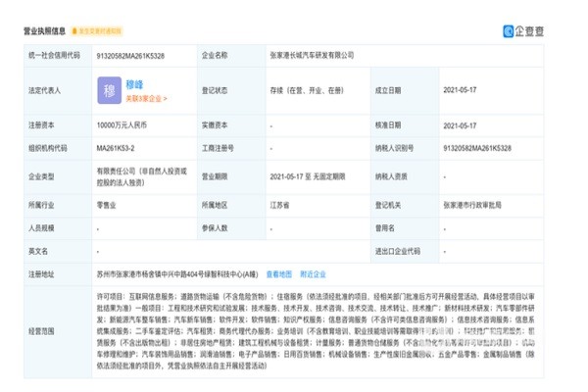Click 附近企业 nearby companies link
Screen dimensions: 588x392
[x=313, y=274]
